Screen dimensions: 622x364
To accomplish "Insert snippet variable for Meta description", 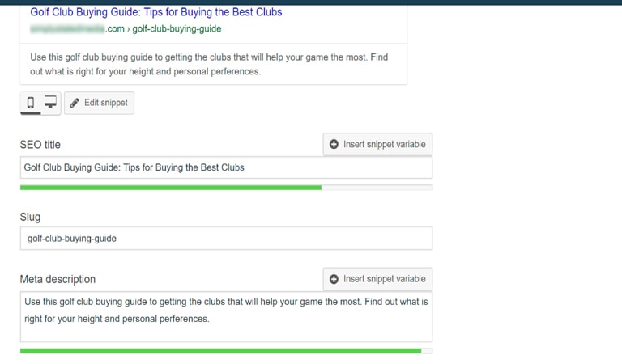I will pyautogui.click(x=377, y=279).
